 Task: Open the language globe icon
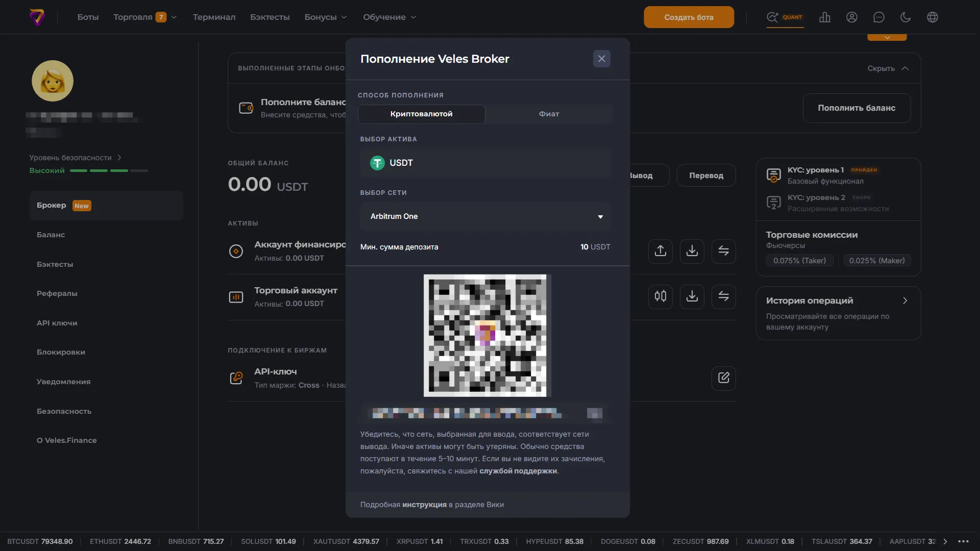click(933, 17)
